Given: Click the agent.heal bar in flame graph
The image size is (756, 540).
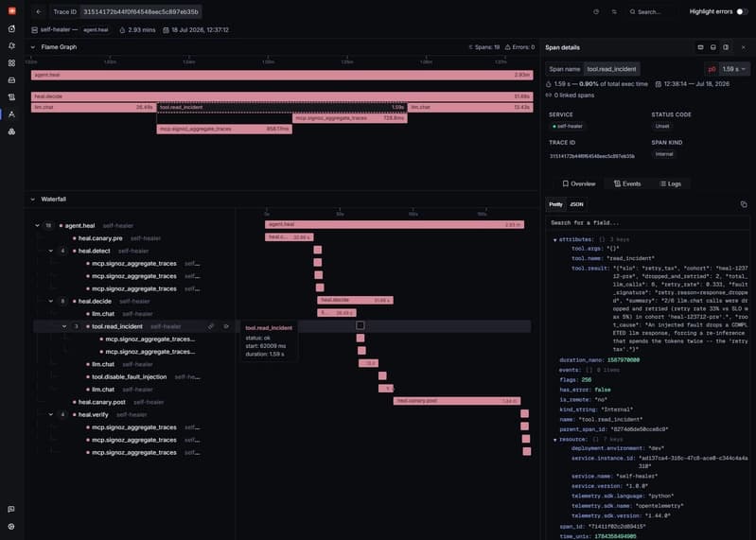Looking at the screenshot, I should point(282,75).
